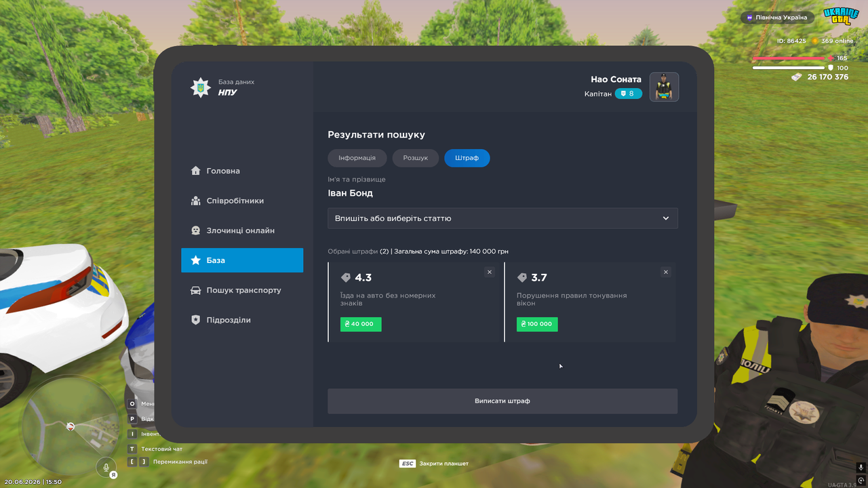Click the 26 170 376 balance value
This screenshot has width=868, height=488.
tap(828, 77)
